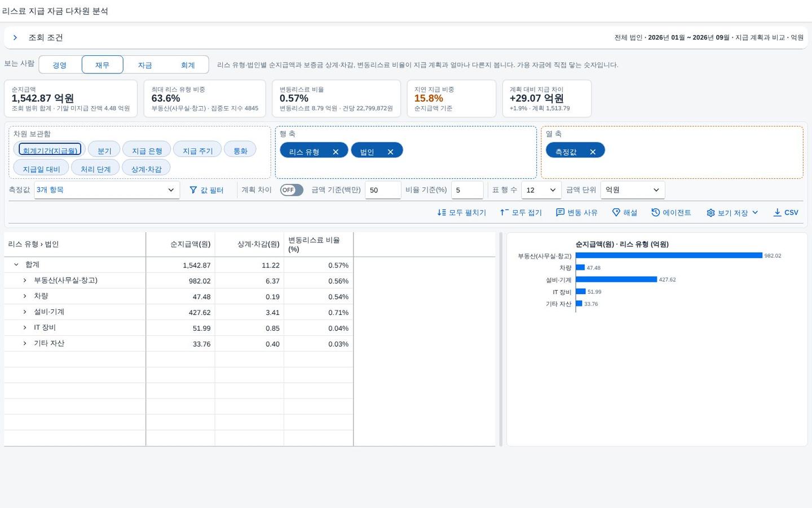Expand the 차량 row
The height and width of the screenshot is (508, 812).
click(25, 296)
